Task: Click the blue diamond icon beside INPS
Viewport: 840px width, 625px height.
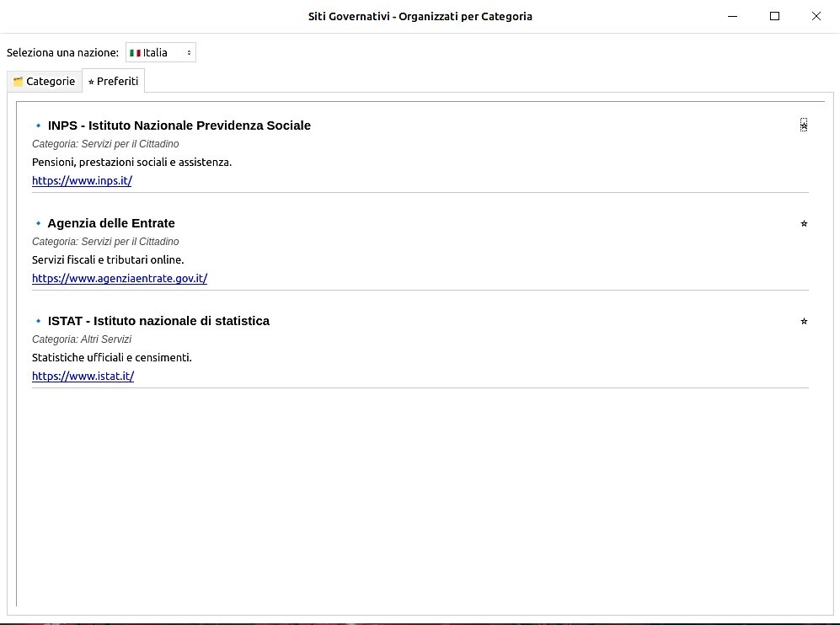Action: click(x=38, y=126)
